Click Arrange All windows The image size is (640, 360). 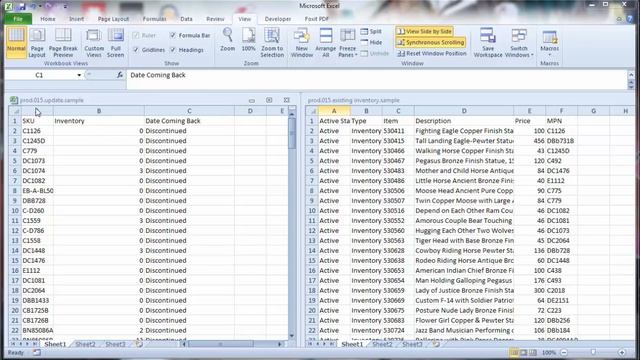coord(325,42)
